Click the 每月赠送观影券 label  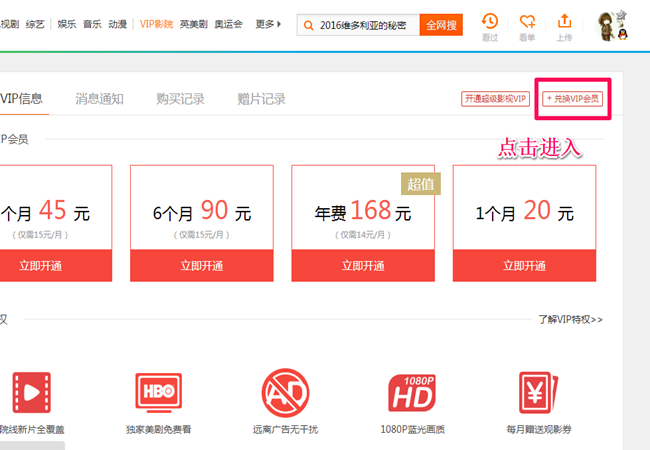[x=539, y=429]
